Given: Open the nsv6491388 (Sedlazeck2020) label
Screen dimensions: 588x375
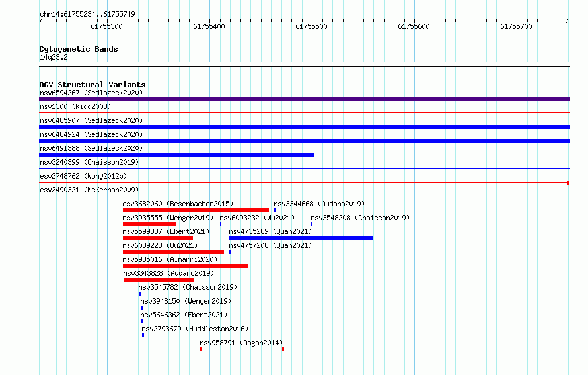Looking at the screenshot, I should pos(91,148).
